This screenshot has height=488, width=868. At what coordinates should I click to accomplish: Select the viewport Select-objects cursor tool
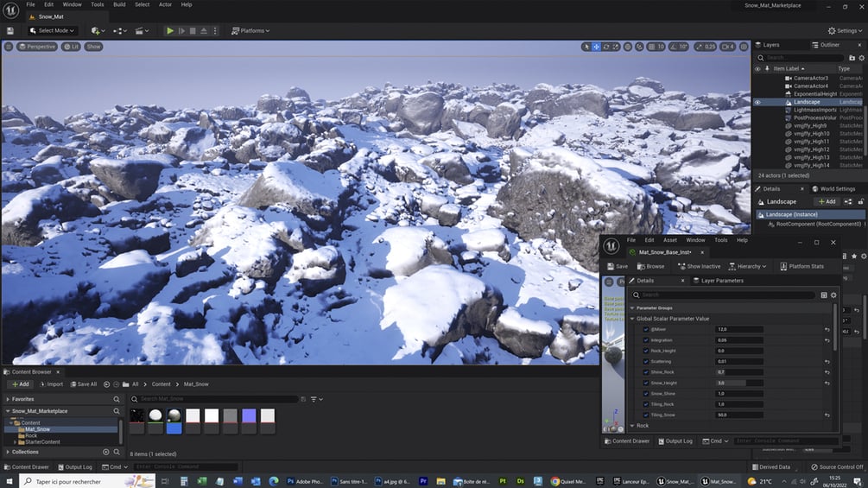coord(586,47)
